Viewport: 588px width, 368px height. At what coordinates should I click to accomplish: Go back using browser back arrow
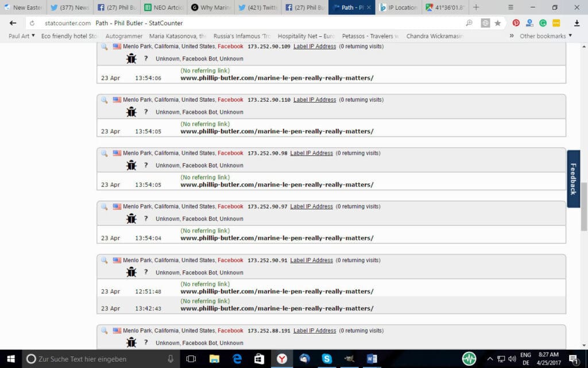pos(13,23)
